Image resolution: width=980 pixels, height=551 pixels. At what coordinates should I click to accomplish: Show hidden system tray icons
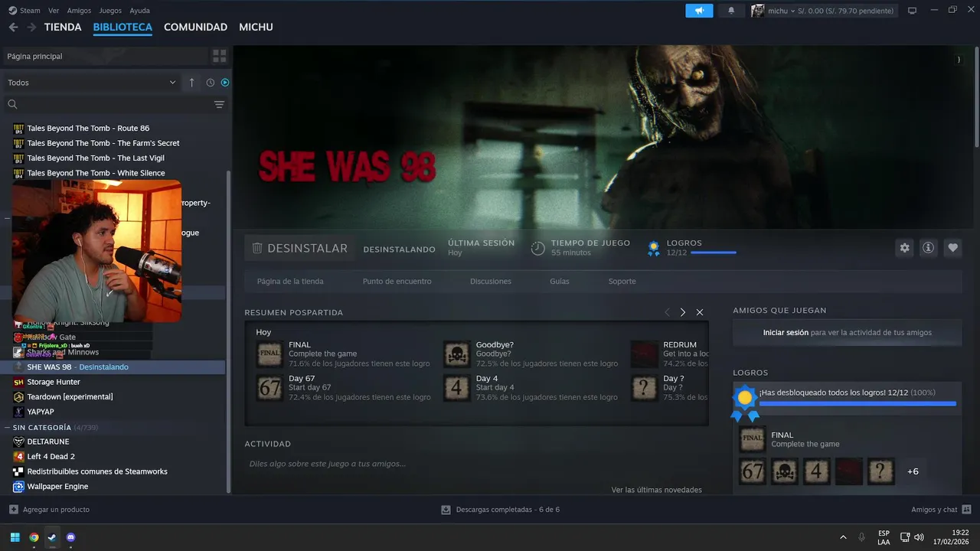click(x=843, y=537)
